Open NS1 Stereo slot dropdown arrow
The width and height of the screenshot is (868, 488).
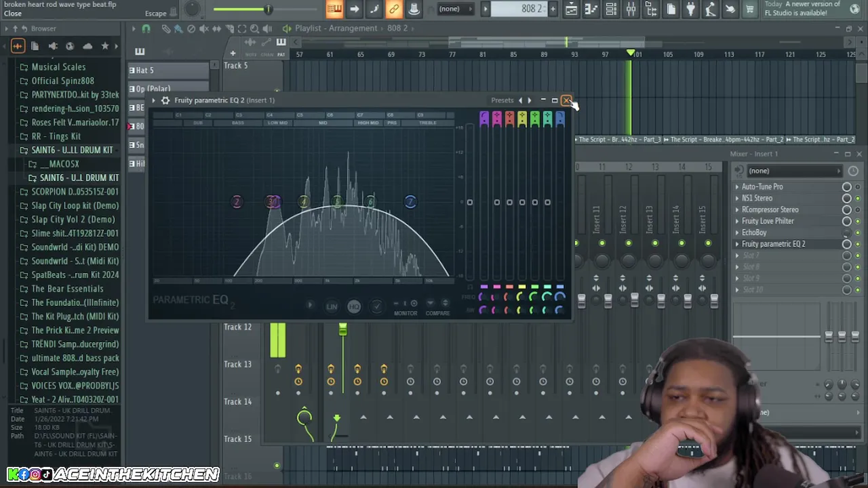[737, 199]
